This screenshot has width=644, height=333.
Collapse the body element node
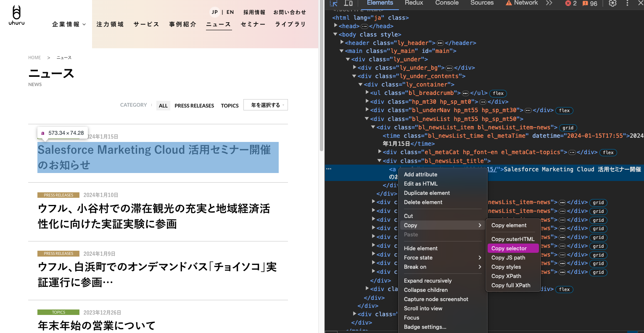[335, 34]
